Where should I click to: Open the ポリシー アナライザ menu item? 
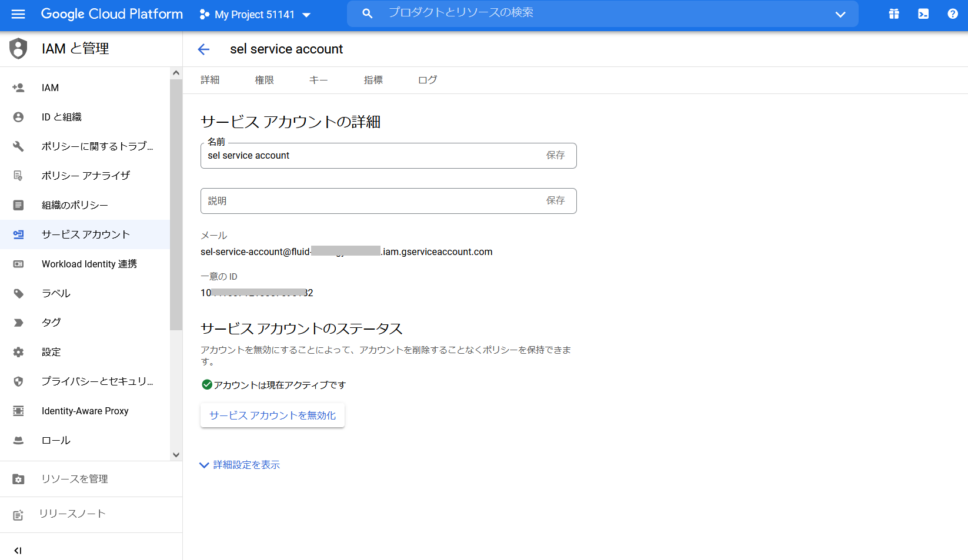pos(85,176)
